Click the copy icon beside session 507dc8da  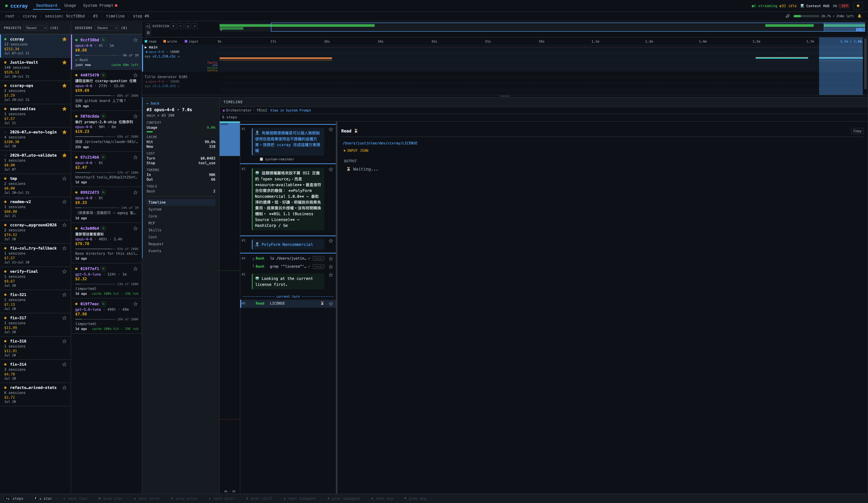[x=103, y=116]
